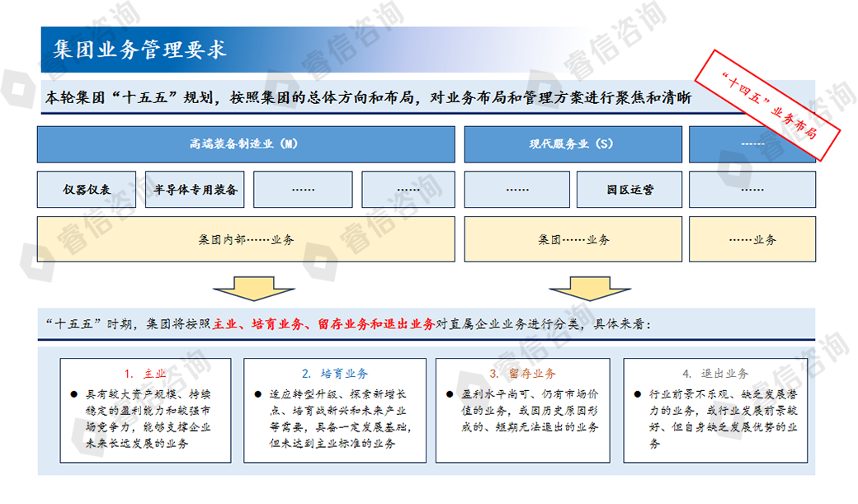858x504 pixels.
Task: Select the 集团业务管理要求 title banner
Action: coord(140,49)
